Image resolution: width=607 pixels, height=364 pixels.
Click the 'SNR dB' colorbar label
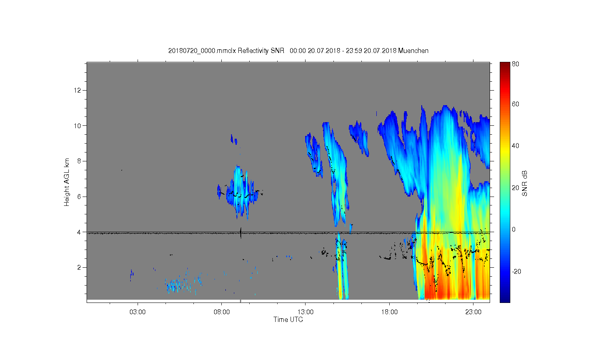pos(524,183)
